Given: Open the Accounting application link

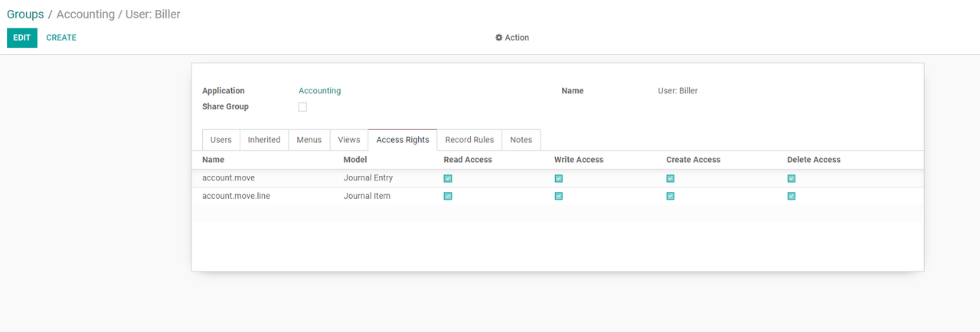Looking at the screenshot, I should tap(319, 90).
